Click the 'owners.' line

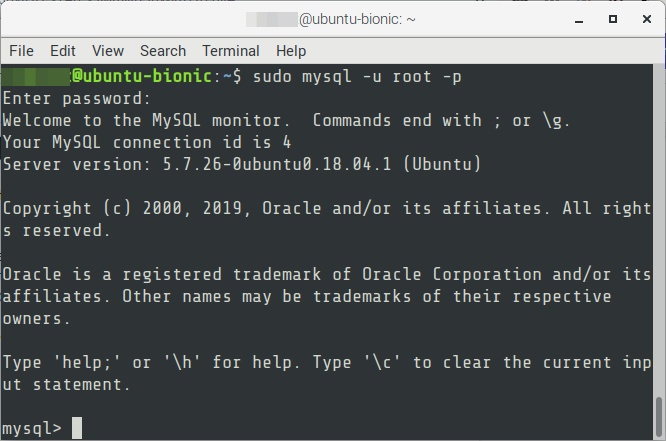coord(36,319)
